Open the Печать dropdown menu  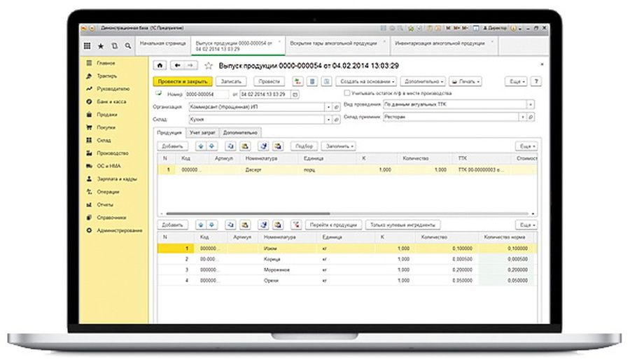coord(465,82)
